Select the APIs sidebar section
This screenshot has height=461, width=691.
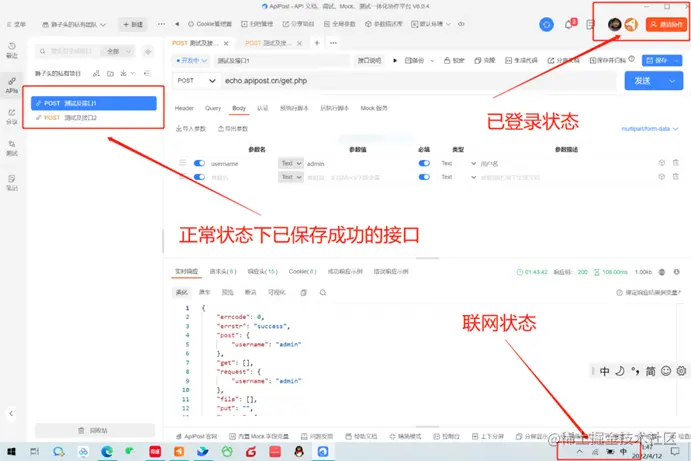(x=12, y=85)
